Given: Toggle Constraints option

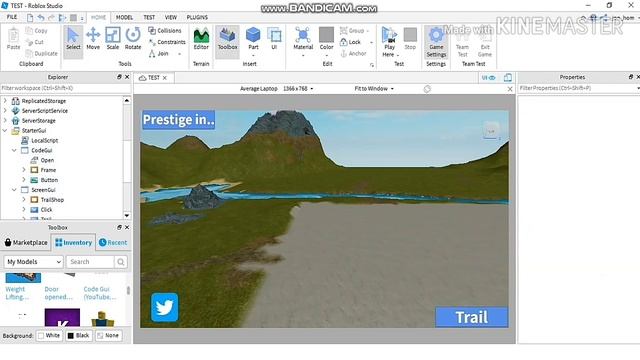Looking at the screenshot, I should [167, 42].
